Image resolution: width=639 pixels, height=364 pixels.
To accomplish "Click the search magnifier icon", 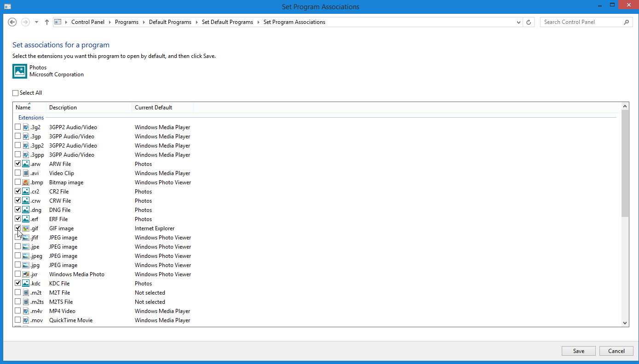I will tap(626, 22).
